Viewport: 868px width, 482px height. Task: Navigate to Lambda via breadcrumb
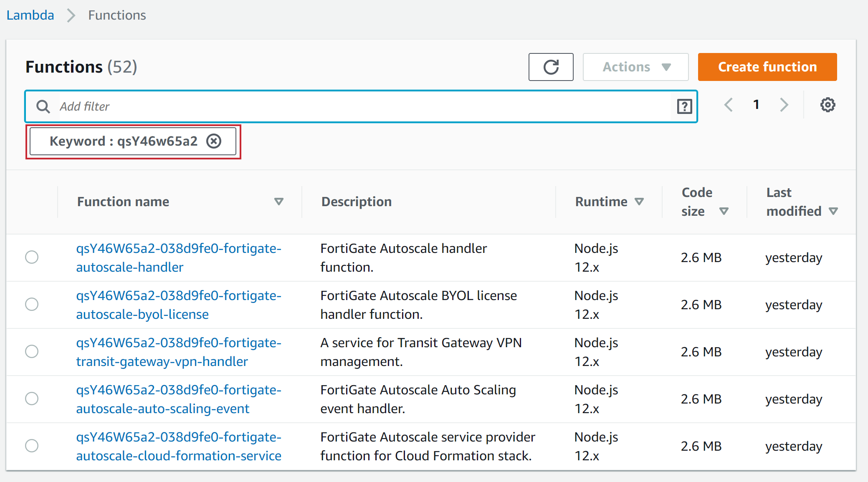tap(30, 15)
